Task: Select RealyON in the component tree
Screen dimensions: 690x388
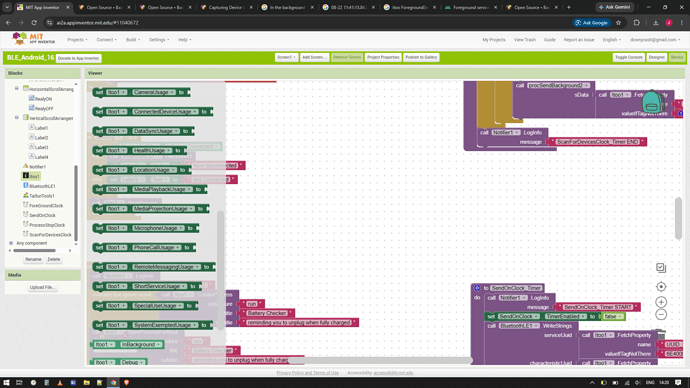Action: tap(43, 99)
